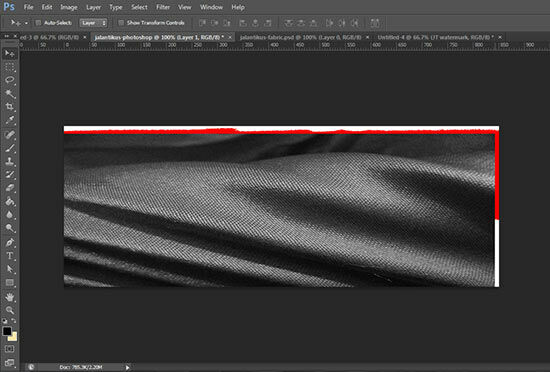
Task: Select the Rectangle shape tool
Action: click(x=9, y=282)
